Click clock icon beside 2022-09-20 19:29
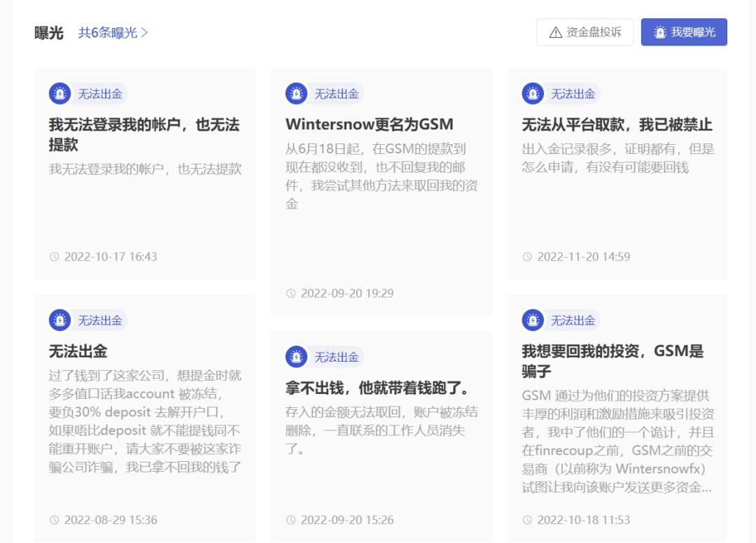The height and width of the screenshot is (543, 756). [290, 293]
